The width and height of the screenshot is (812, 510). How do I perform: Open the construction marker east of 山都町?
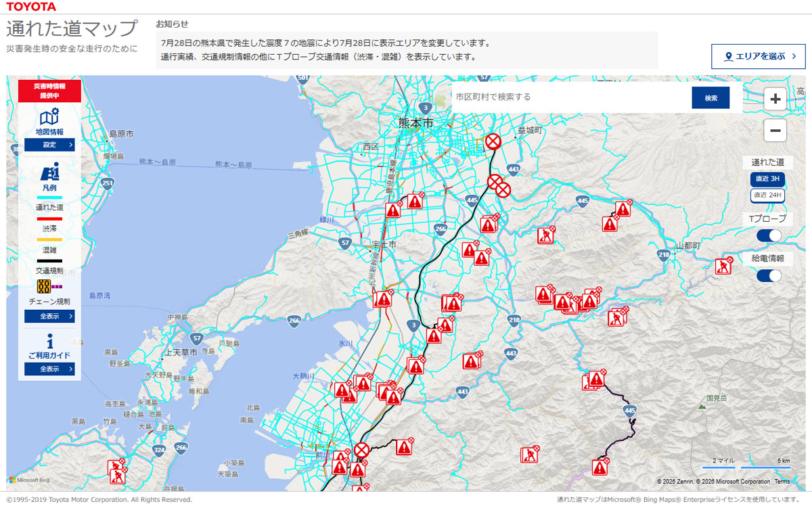pyautogui.click(x=724, y=265)
